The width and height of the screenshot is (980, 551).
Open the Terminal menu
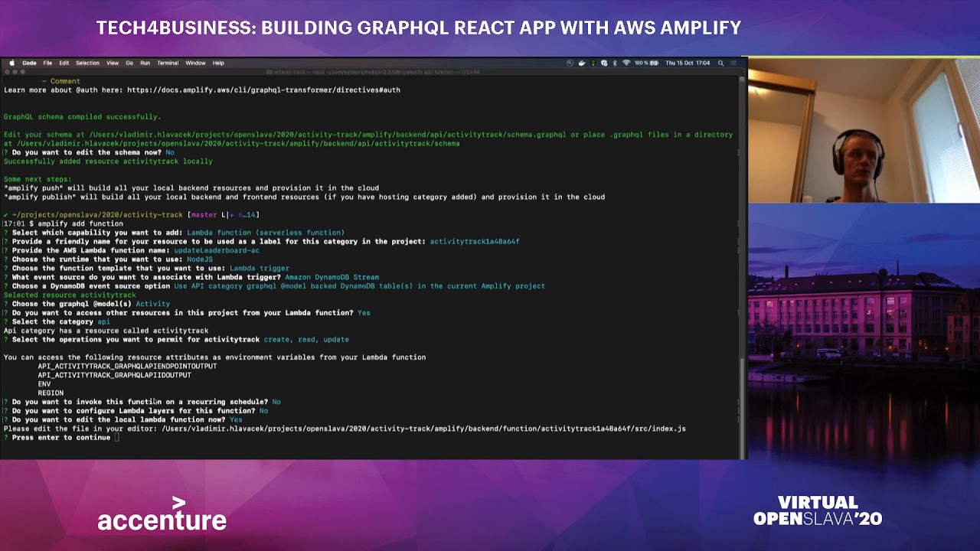pyautogui.click(x=168, y=63)
